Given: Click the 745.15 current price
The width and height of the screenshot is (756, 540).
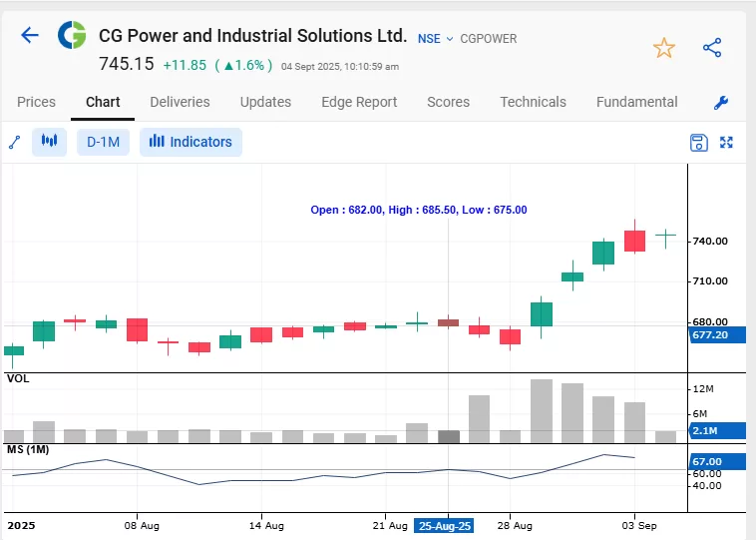Looking at the screenshot, I should click(127, 64).
